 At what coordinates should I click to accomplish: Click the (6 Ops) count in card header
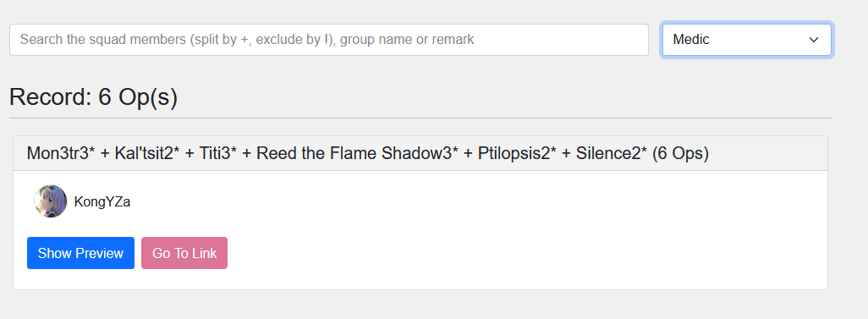pyautogui.click(x=680, y=153)
